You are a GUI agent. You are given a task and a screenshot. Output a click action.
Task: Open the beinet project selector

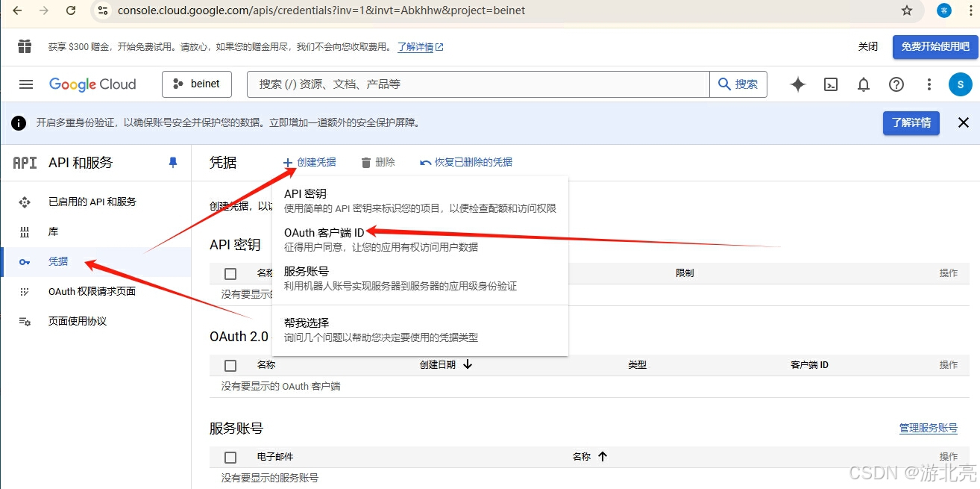click(x=197, y=84)
